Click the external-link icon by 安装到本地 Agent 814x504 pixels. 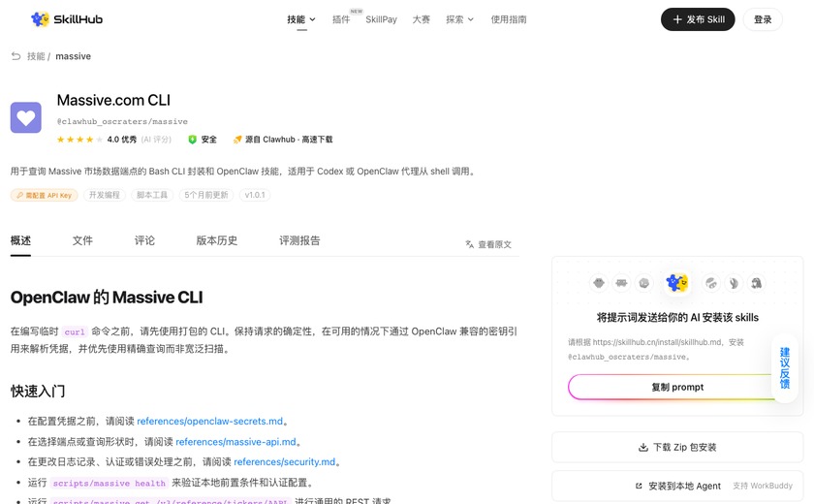tap(639, 487)
